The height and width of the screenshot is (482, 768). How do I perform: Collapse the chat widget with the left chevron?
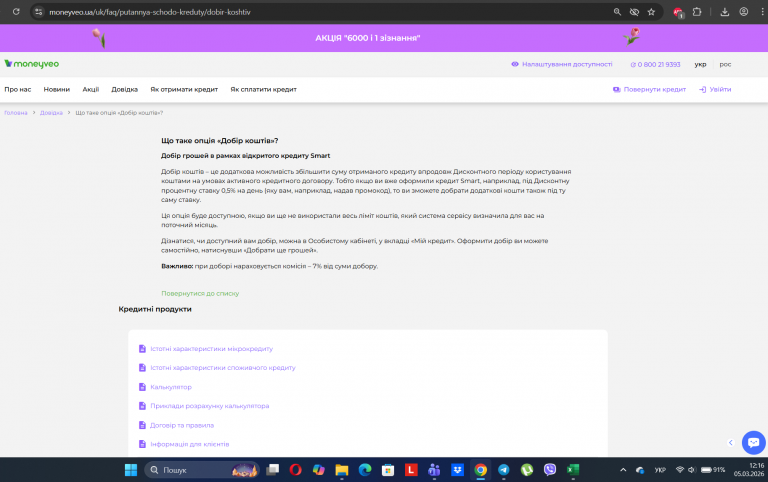(731, 443)
